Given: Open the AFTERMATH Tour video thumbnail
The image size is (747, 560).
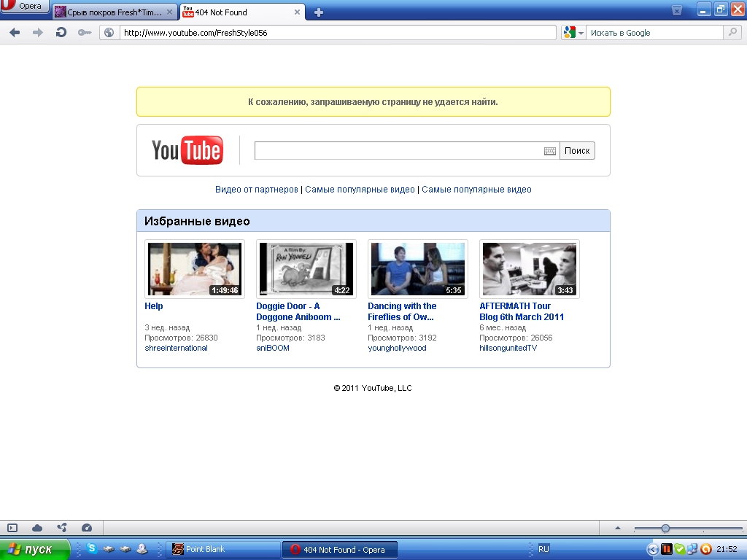Looking at the screenshot, I should 529,269.
